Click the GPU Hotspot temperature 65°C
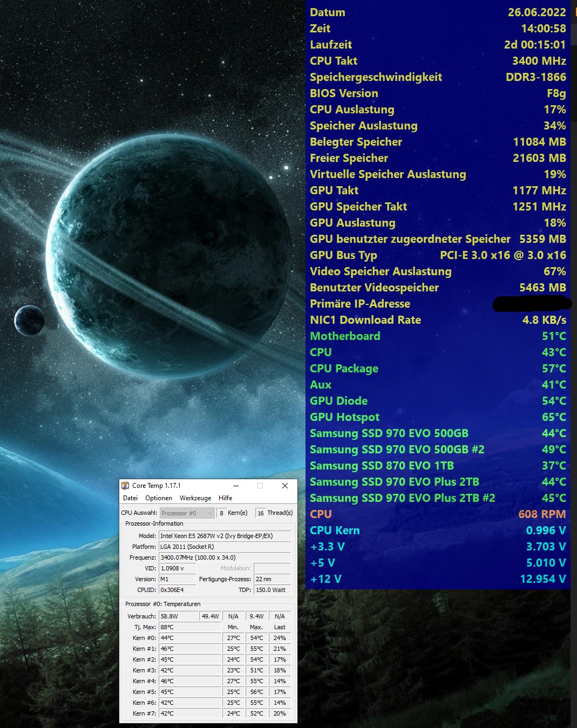This screenshot has width=577, height=728. point(554,417)
